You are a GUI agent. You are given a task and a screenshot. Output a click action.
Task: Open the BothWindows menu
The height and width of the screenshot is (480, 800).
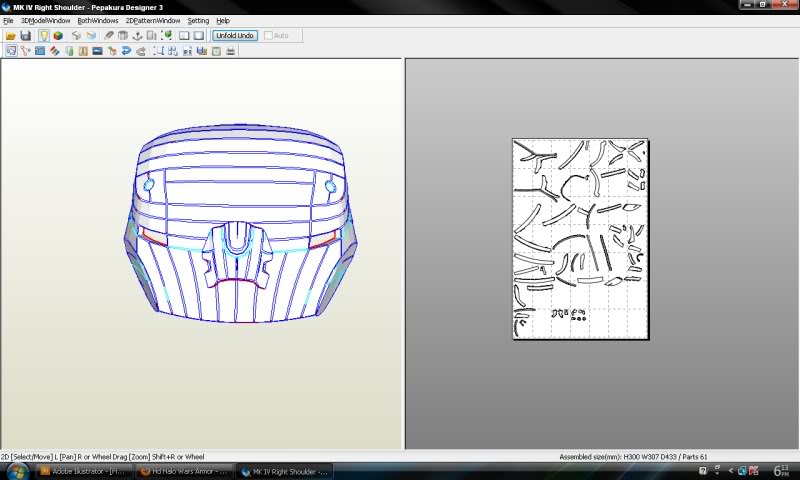pos(97,20)
